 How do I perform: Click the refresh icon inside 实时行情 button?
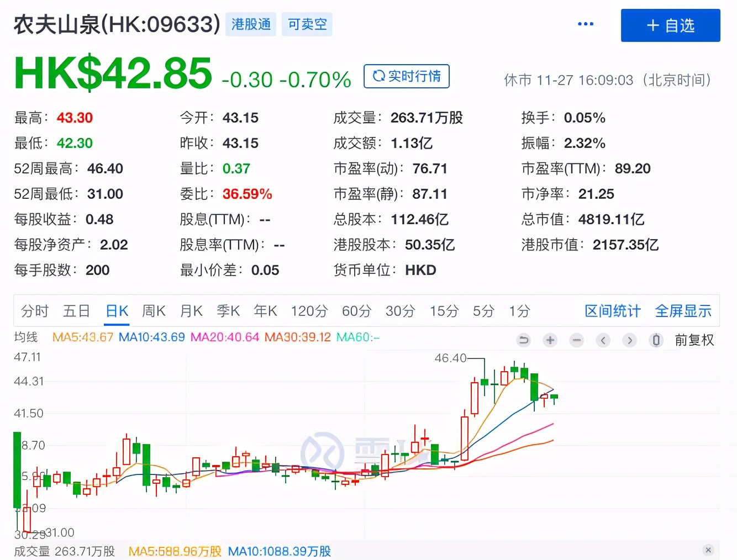click(x=379, y=76)
